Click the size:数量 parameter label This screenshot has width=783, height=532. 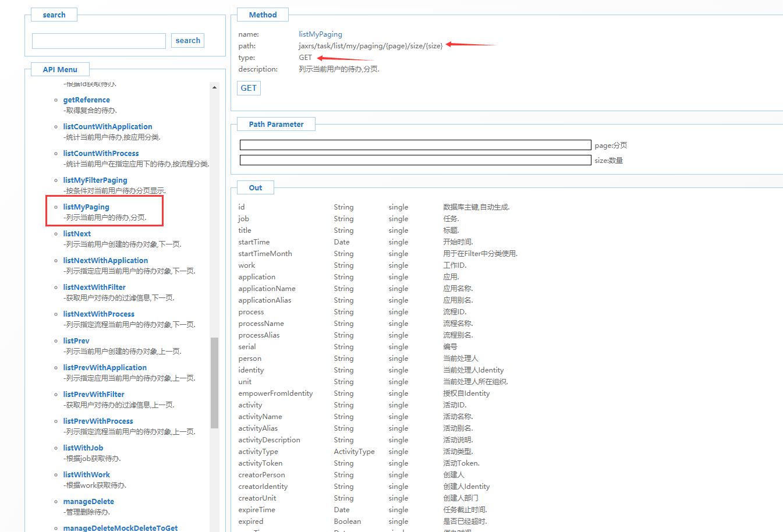[608, 161]
